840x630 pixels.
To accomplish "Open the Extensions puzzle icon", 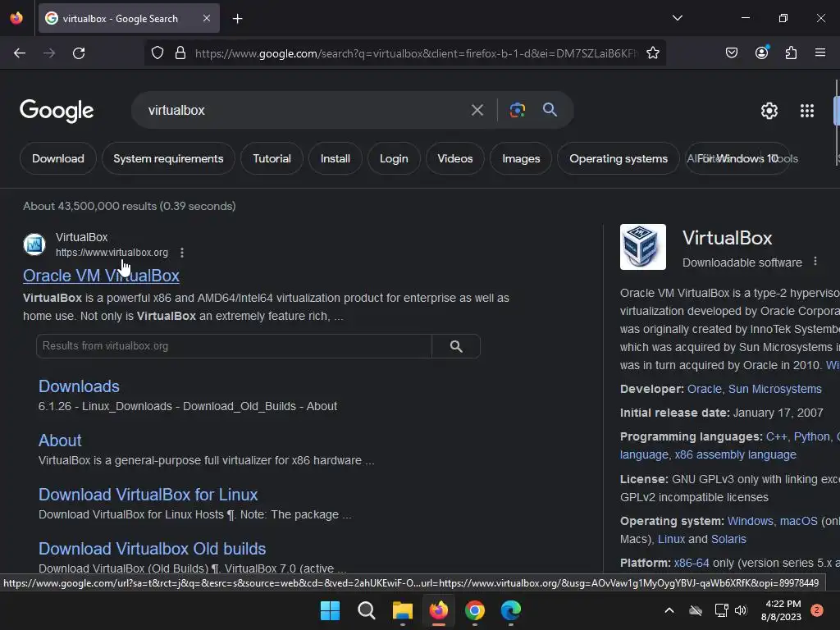I will click(x=792, y=52).
